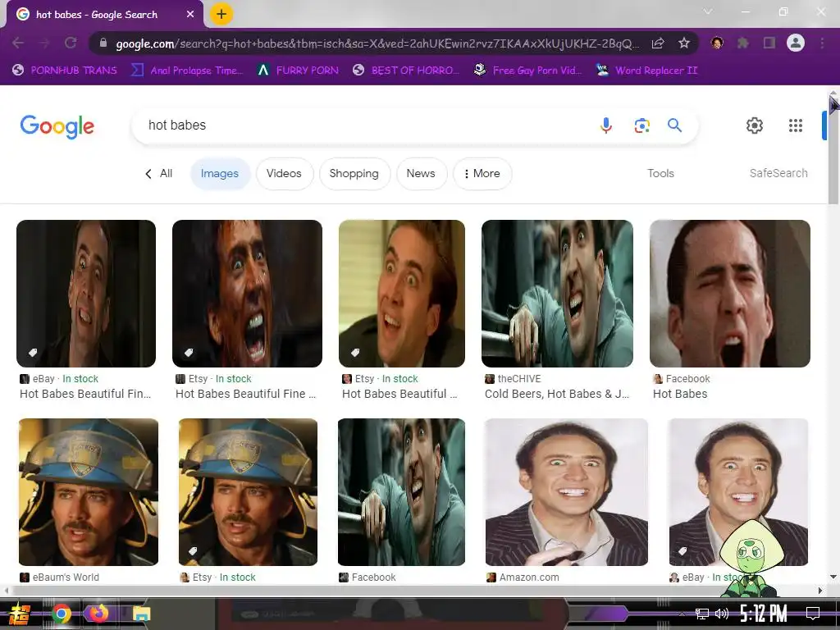Screen dimensions: 840x630
Task: Click the 5:12 PM taskbar clock
Action: point(763,614)
